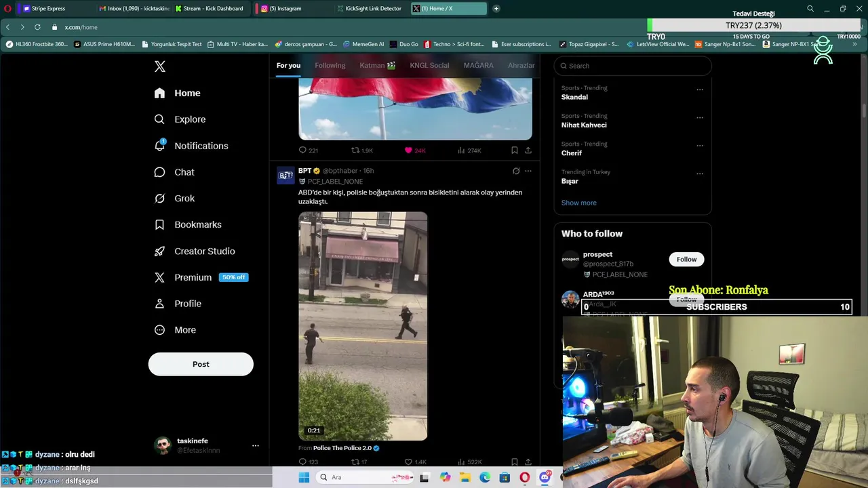Switch to the Gmail Inbox browser tab

(132, 8)
